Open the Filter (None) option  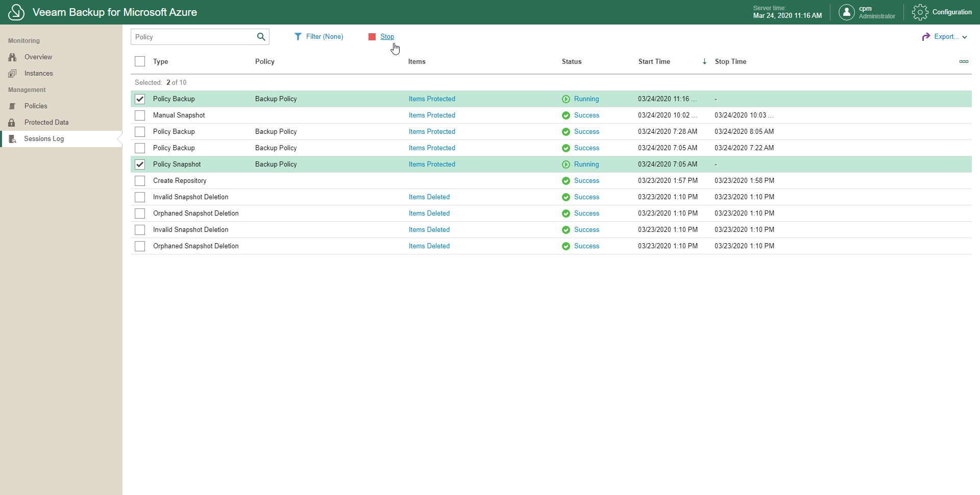coord(325,37)
